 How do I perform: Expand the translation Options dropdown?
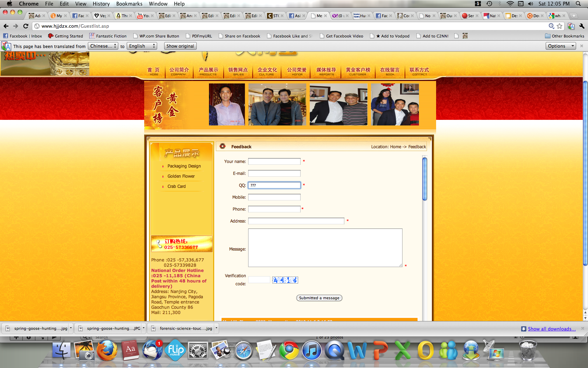click(560, 46)
